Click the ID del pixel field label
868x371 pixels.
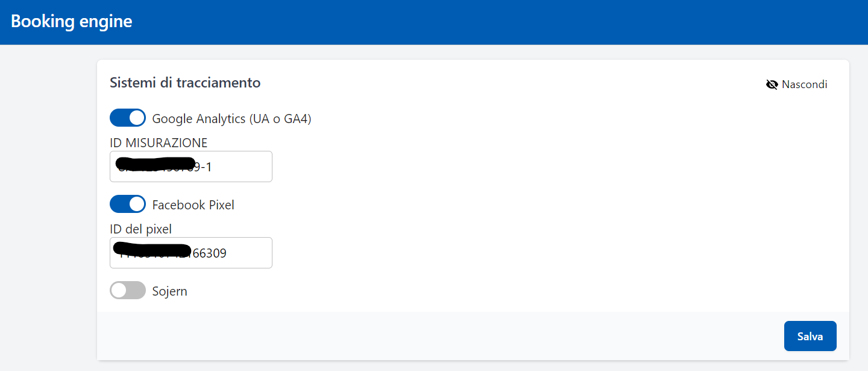tap(140, 229)
